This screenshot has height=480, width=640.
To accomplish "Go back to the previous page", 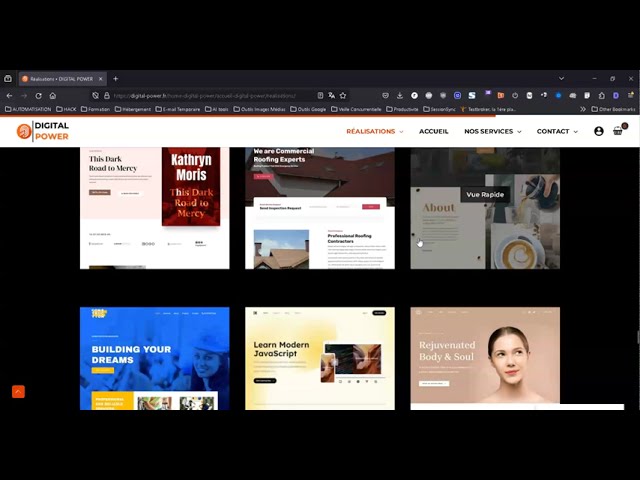I will pos(9,96).
